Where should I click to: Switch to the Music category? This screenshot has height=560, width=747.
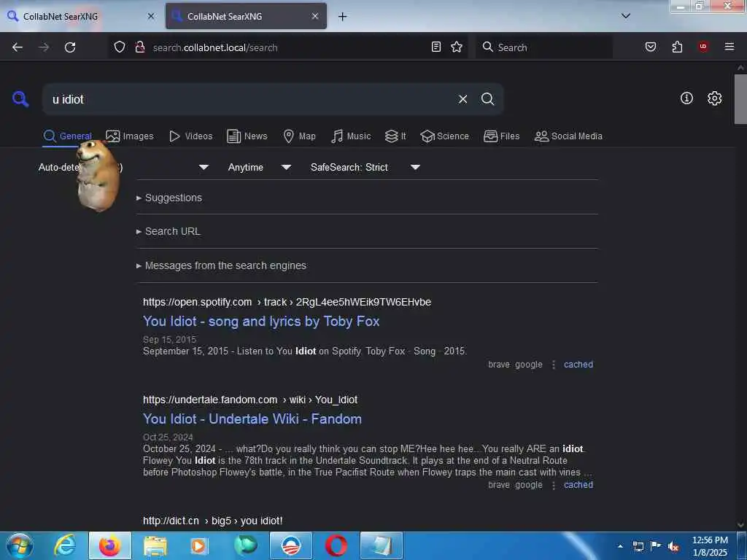(351, 136)
